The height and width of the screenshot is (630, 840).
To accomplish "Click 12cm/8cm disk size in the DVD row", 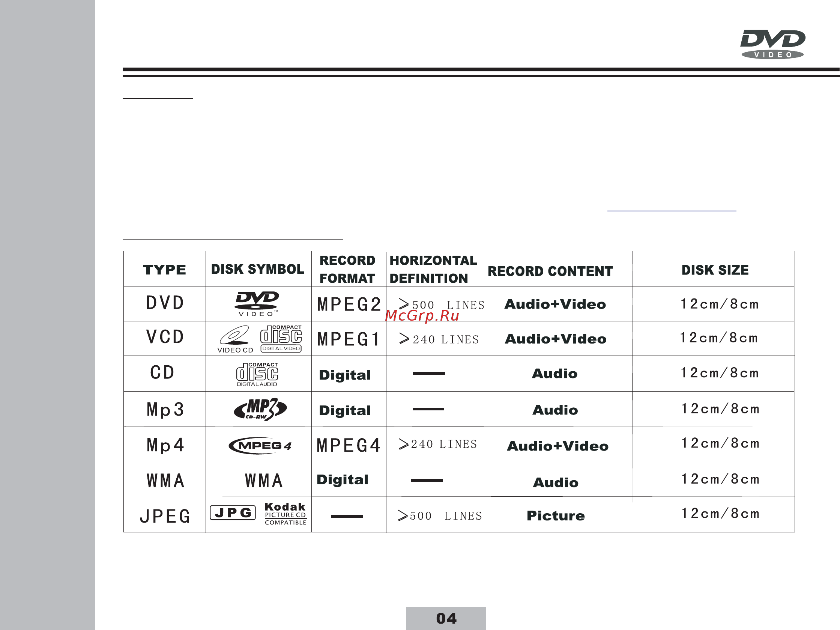I will tap(720, 304).
